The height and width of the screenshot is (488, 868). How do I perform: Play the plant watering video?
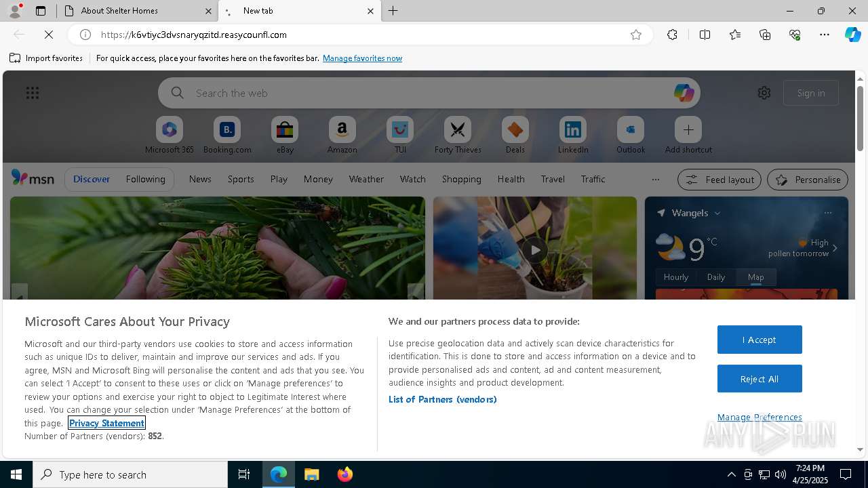(x=535, y=250)
